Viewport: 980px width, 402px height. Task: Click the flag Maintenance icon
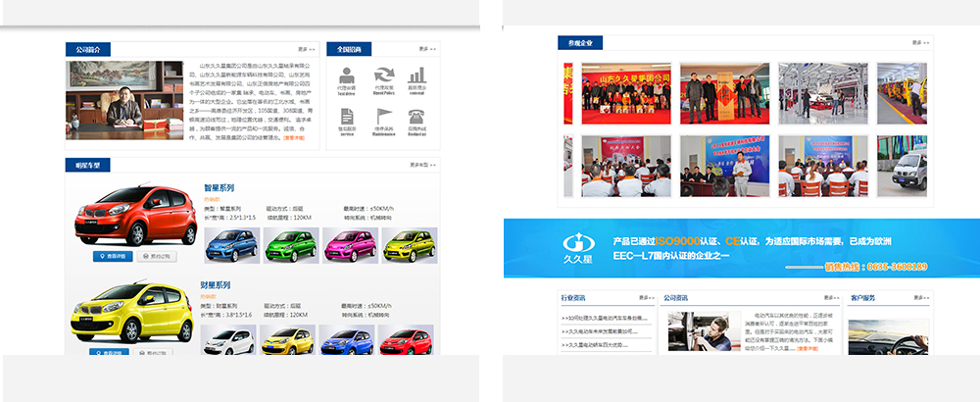tap(383, 117)
